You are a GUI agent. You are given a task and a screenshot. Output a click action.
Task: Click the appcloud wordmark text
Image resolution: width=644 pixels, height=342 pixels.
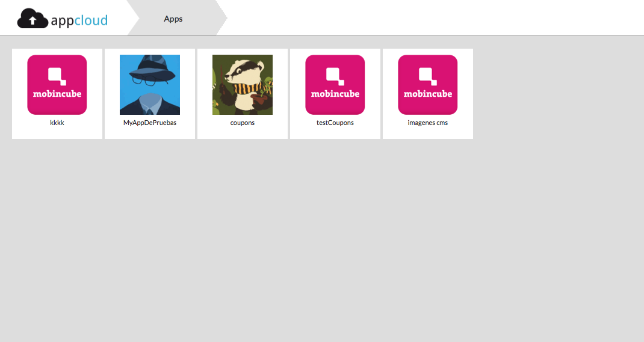(x=79, y=20)
